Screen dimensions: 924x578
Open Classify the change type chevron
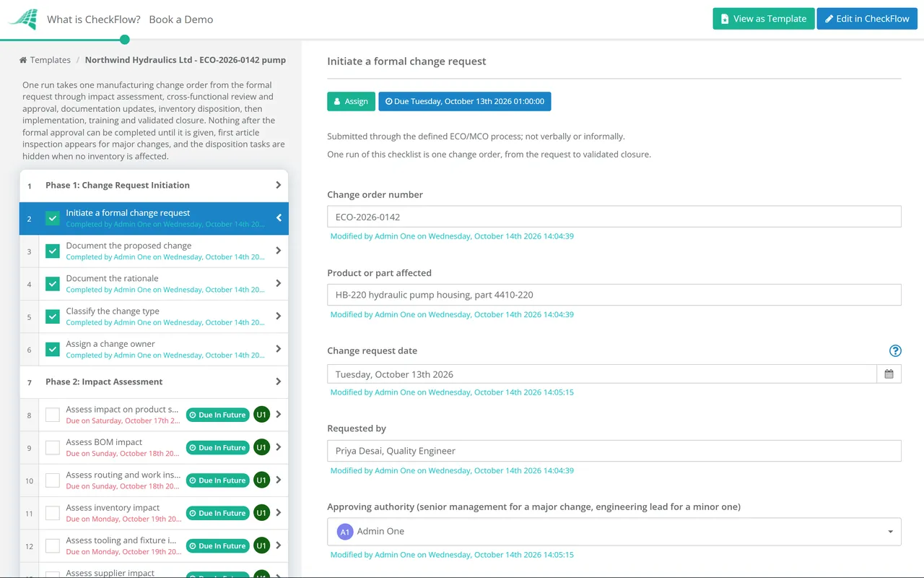click(x=279, y=316)
